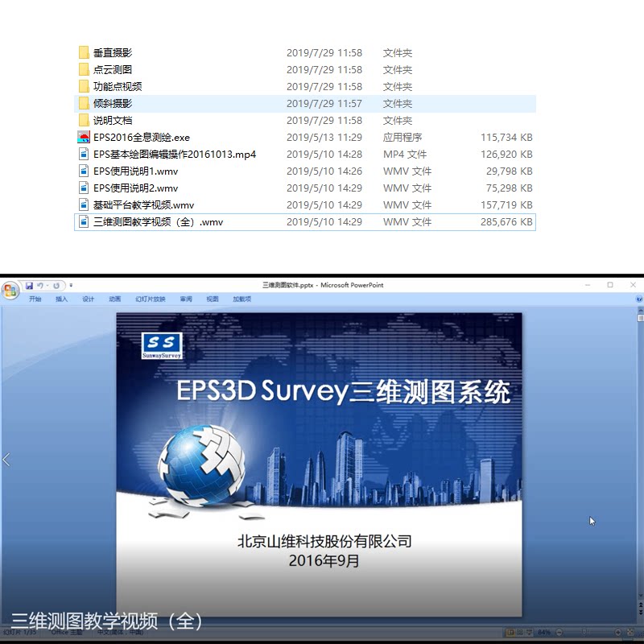Click the 倾斜摄影 folder name
This screenshot has height=644, width=644.
tap(113, 103)
